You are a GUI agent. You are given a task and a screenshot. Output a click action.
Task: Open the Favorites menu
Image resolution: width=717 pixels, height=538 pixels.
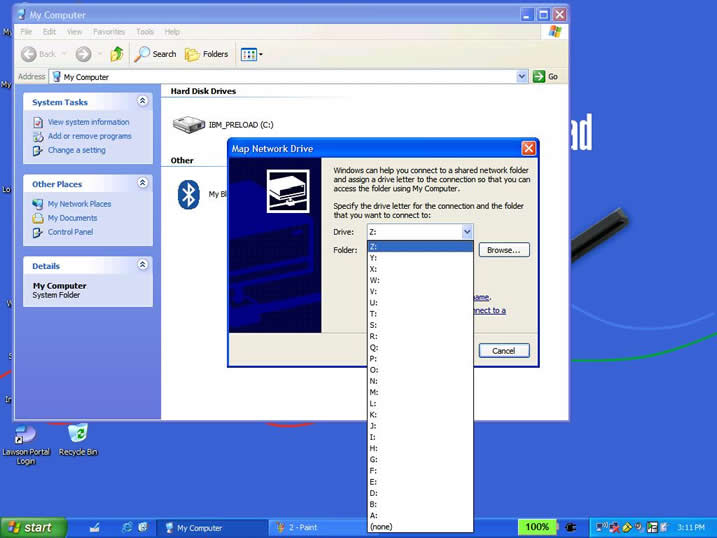pos(109,32)
